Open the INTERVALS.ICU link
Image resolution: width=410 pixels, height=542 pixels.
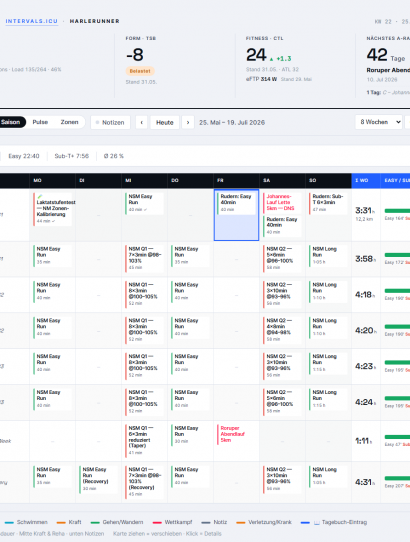[x=31, y=21]
